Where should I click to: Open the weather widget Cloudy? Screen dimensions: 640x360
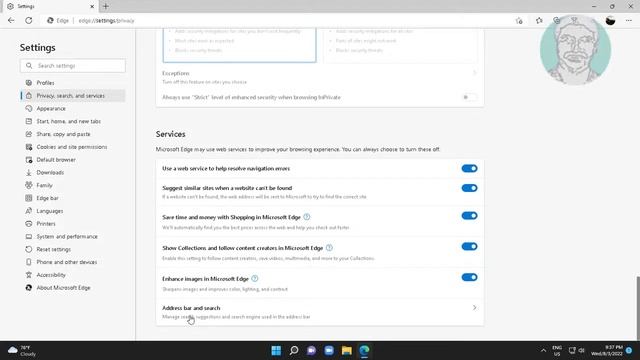(x=22, y=351)
